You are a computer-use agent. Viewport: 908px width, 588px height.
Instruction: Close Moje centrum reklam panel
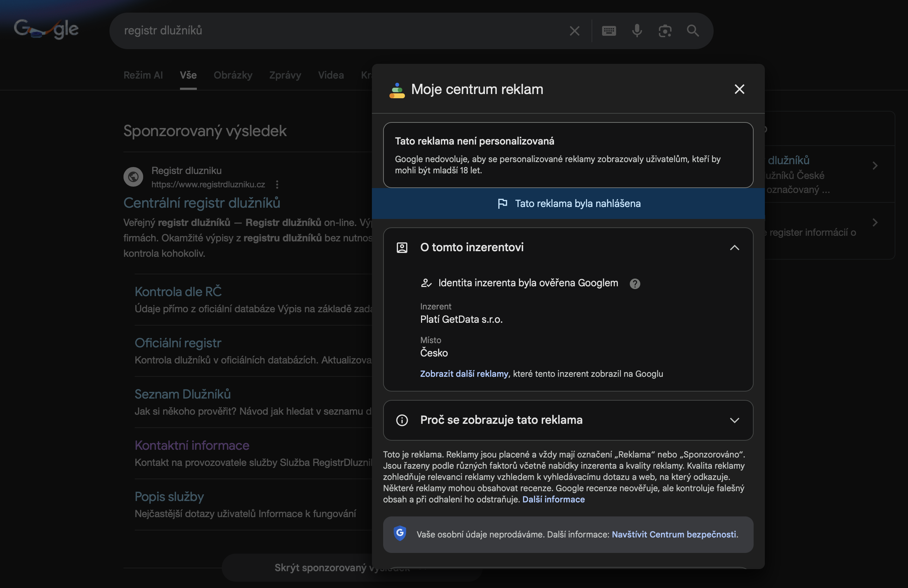click(739, 89)
